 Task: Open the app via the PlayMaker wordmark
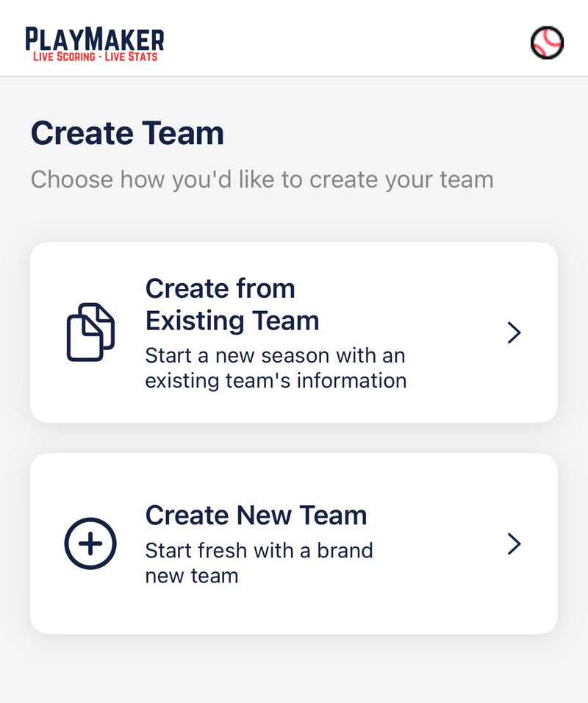click(x=95, y=36)
